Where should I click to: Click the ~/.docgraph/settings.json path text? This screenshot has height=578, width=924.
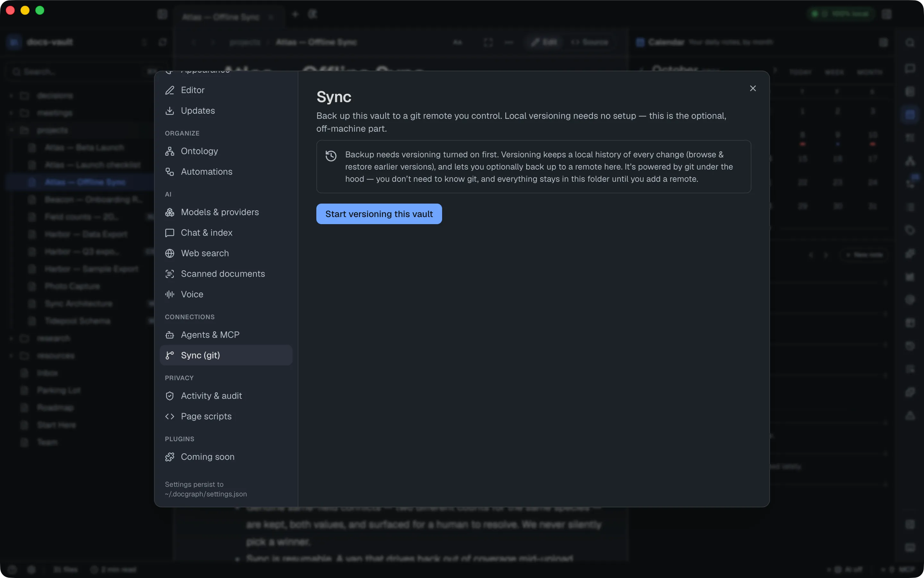point(206,494)
